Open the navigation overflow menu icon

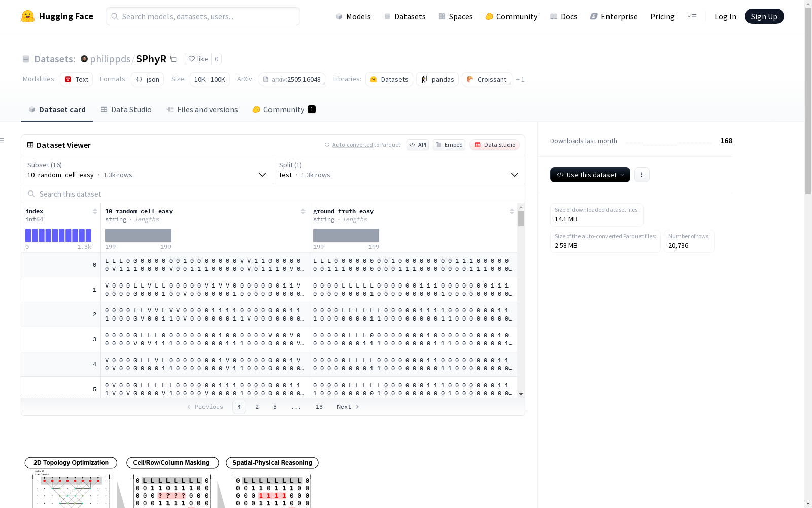[692, 16]
